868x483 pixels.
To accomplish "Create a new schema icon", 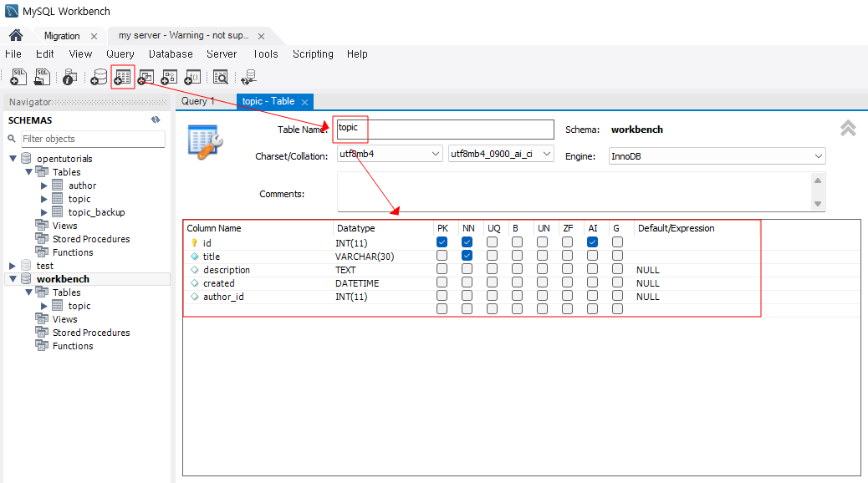I will point(99,77).
